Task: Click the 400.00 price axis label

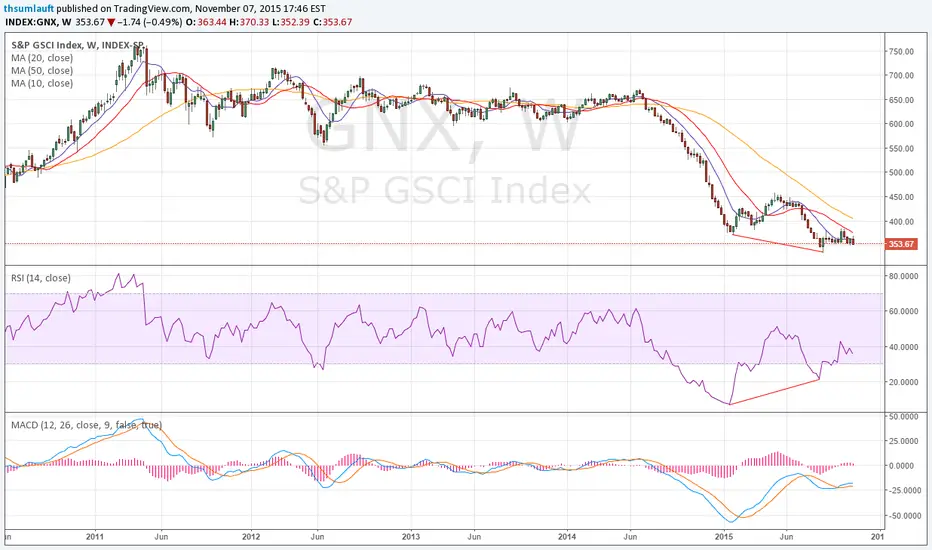Action: tap(901, 222)
